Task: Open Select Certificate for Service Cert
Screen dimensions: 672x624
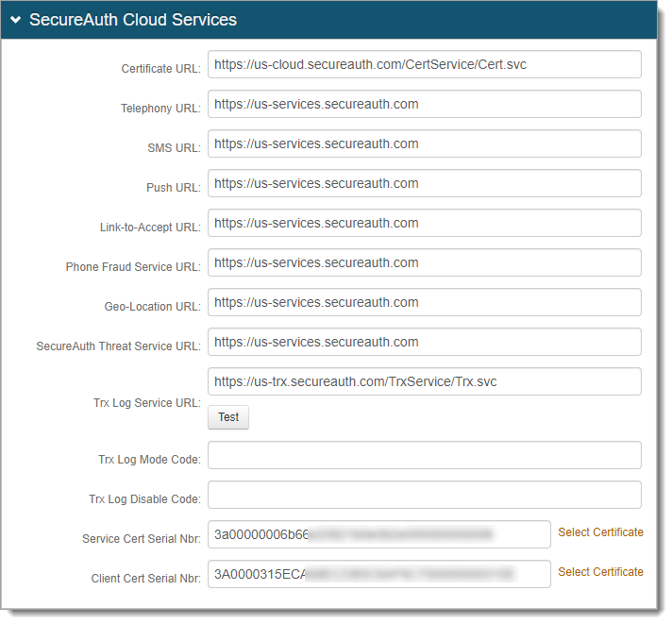Action: click(600, 532)
